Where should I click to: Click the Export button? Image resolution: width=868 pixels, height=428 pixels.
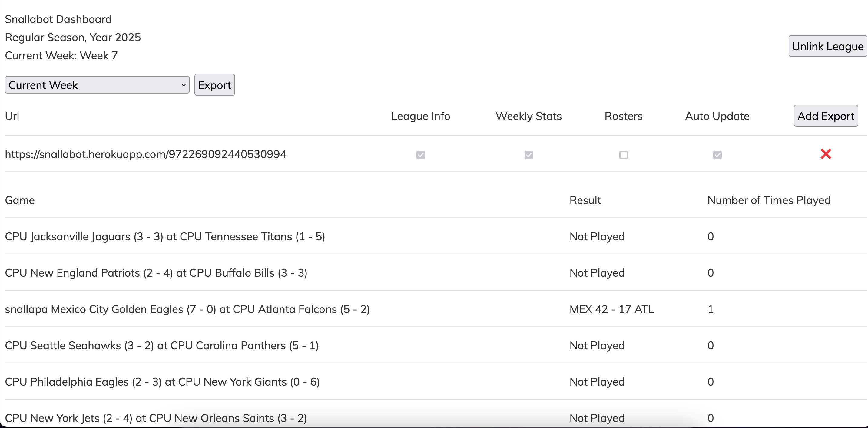point(214,85)
